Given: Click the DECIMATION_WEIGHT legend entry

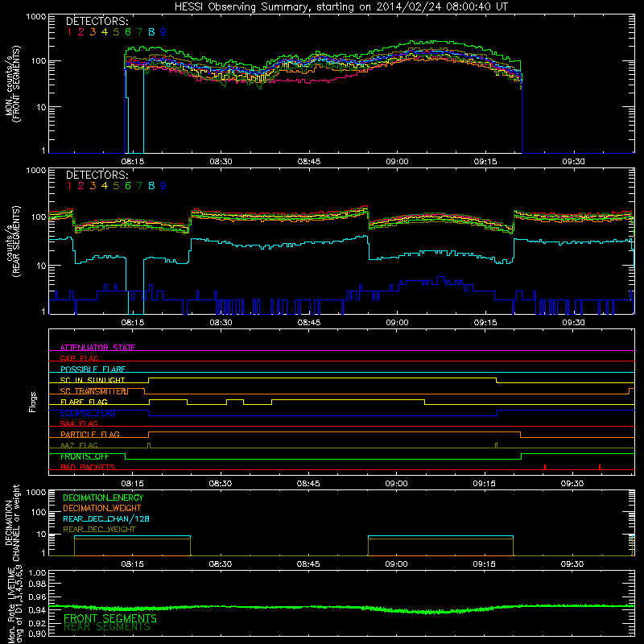Looking at the screenshot, I should [x=102, y=508].
